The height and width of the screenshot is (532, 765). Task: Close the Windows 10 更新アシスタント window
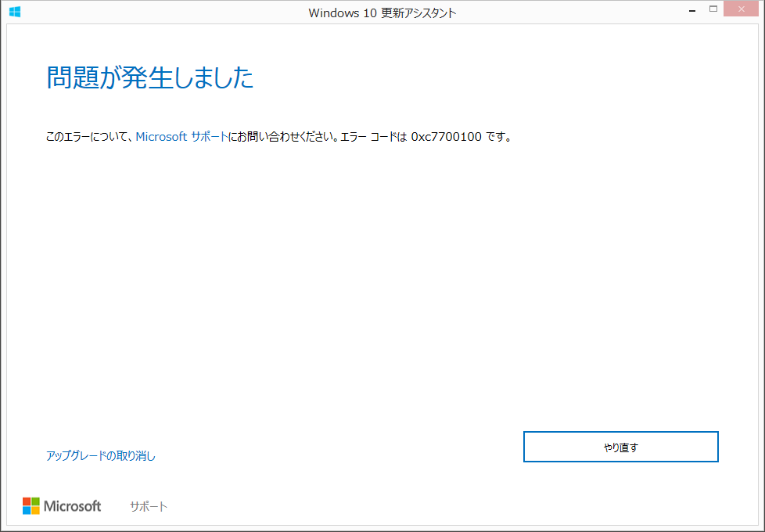741,9
